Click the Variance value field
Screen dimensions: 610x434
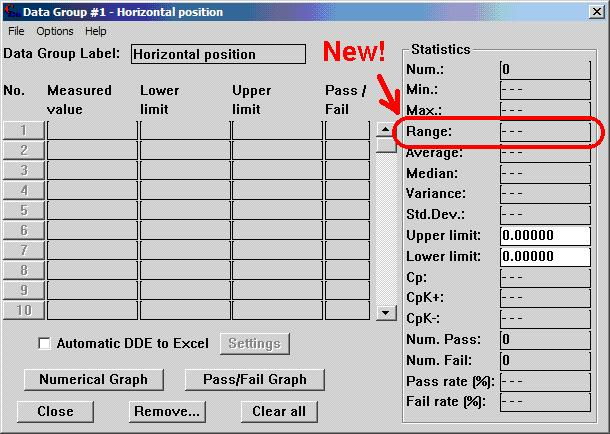click(545, 194)
